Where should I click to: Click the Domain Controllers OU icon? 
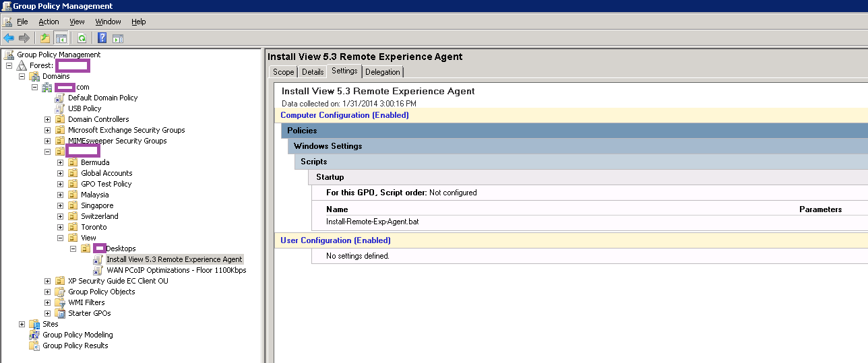60,119
